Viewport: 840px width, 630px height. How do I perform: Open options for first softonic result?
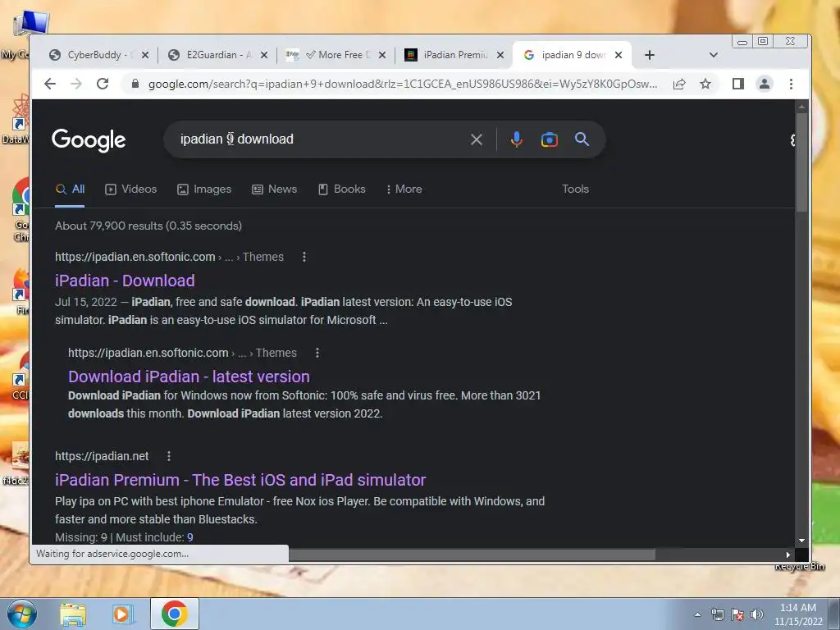[x=304, y=257]
